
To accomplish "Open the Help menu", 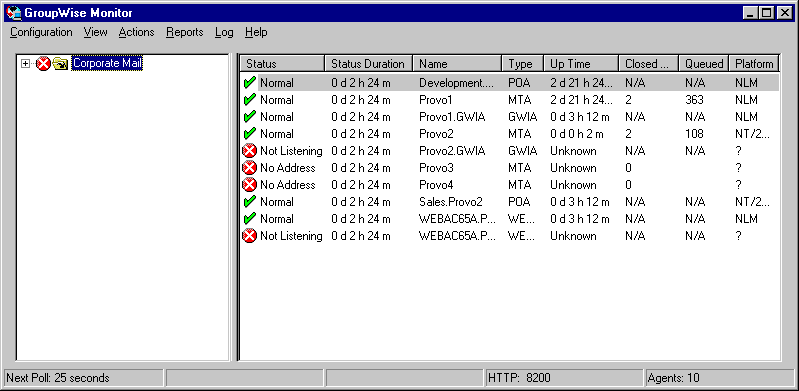I will 256,32.
